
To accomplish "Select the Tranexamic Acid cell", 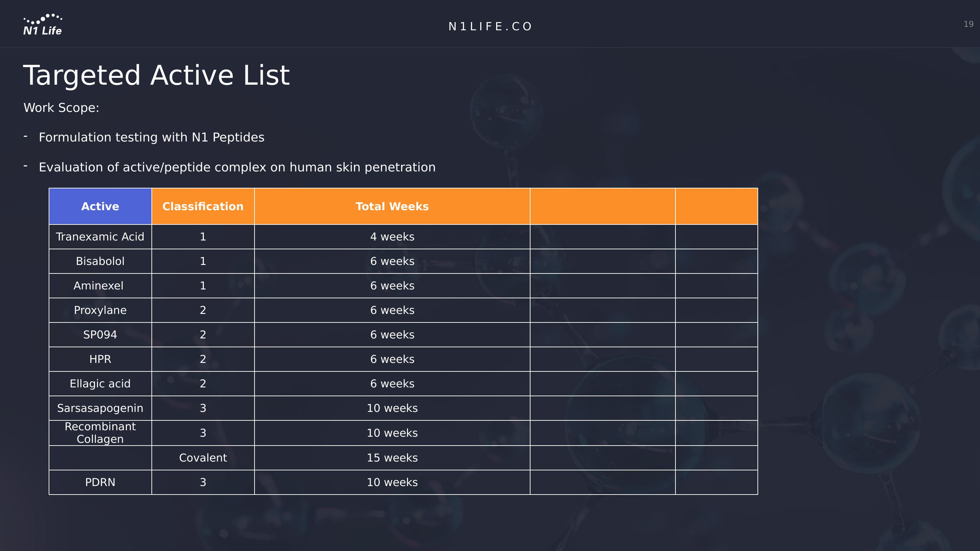I will pyautogui.click(x=100, y=236).
